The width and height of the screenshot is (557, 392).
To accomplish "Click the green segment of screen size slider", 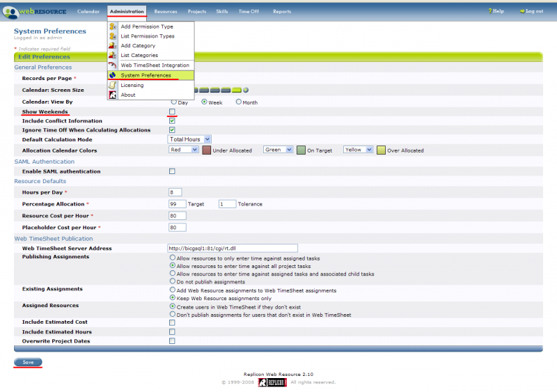I will [237, 90].
